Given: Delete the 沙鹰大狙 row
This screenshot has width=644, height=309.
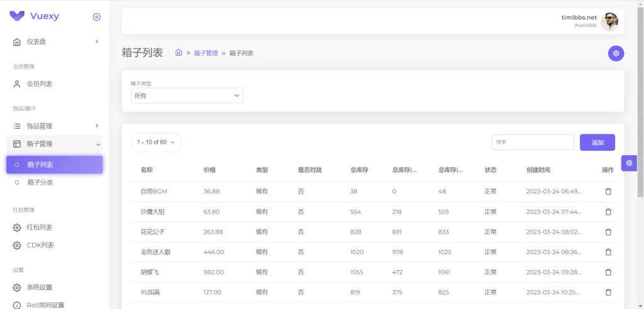Looking at the screenshot, I should coord(608,212).
